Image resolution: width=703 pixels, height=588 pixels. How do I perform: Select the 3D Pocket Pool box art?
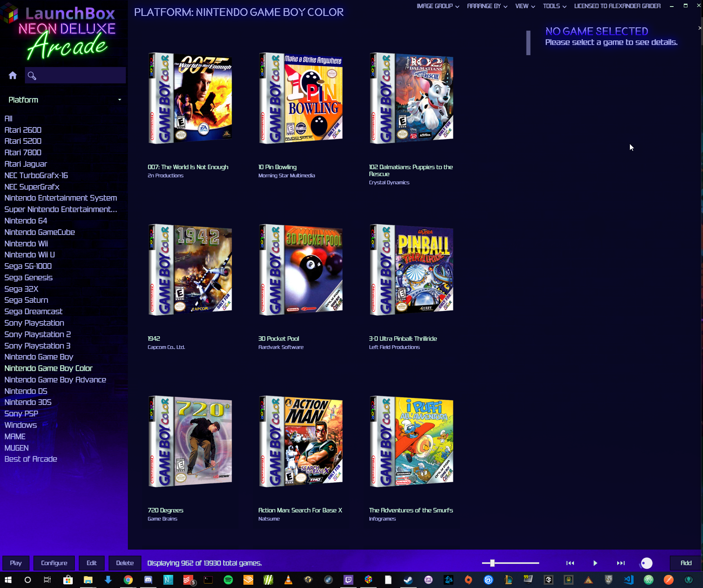click(301, 270)
